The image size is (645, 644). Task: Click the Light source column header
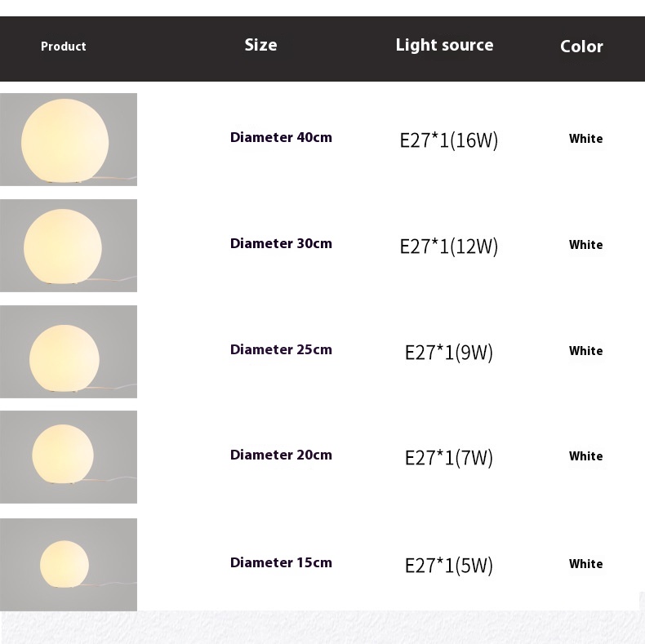(444, 46)
